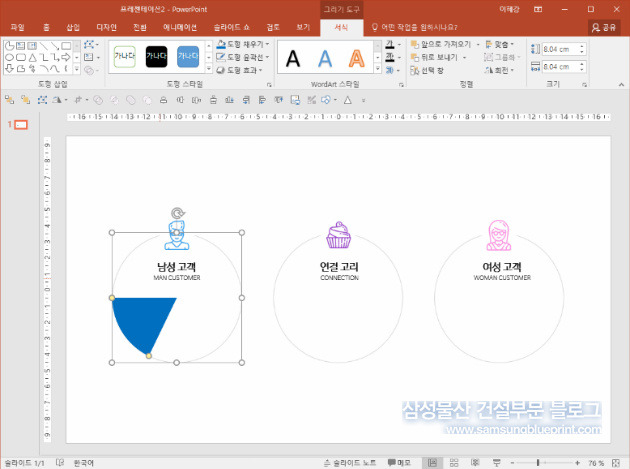Click the group objects icon in quick toolbar
This screenshot has width=630, height=469.
click(x=9, y=100)
